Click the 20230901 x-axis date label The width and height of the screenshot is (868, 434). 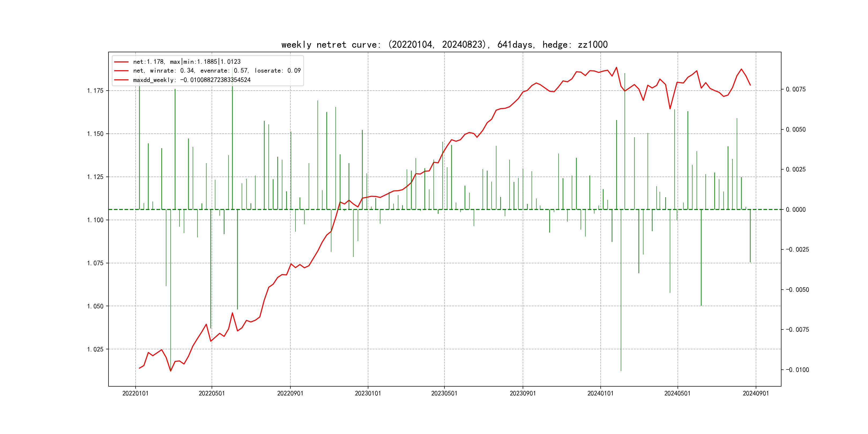[x=523, y=393]
